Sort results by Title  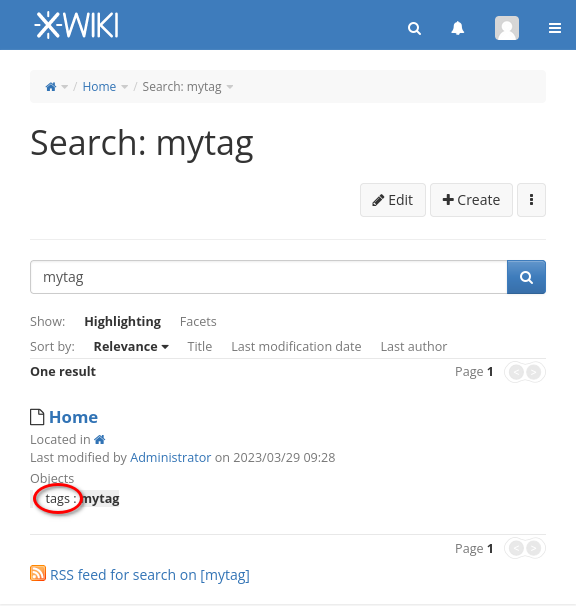[x=199, y=347]
